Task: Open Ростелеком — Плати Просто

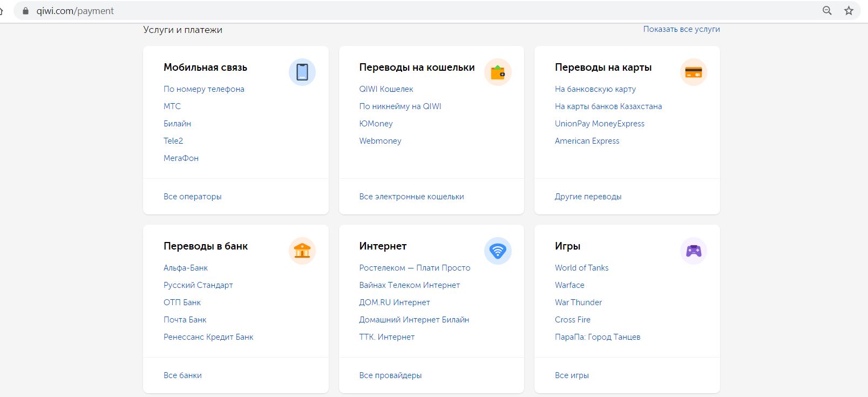Action: tap(415, 268)
